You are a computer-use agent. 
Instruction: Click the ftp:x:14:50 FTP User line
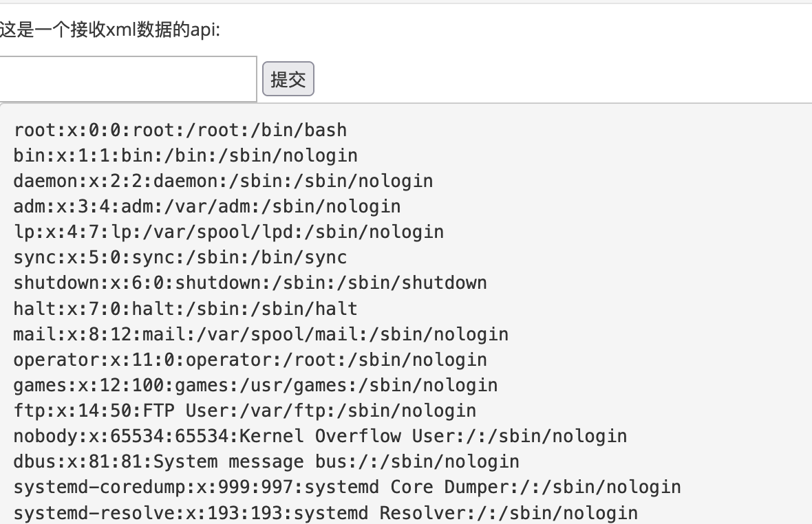point(245,411)
